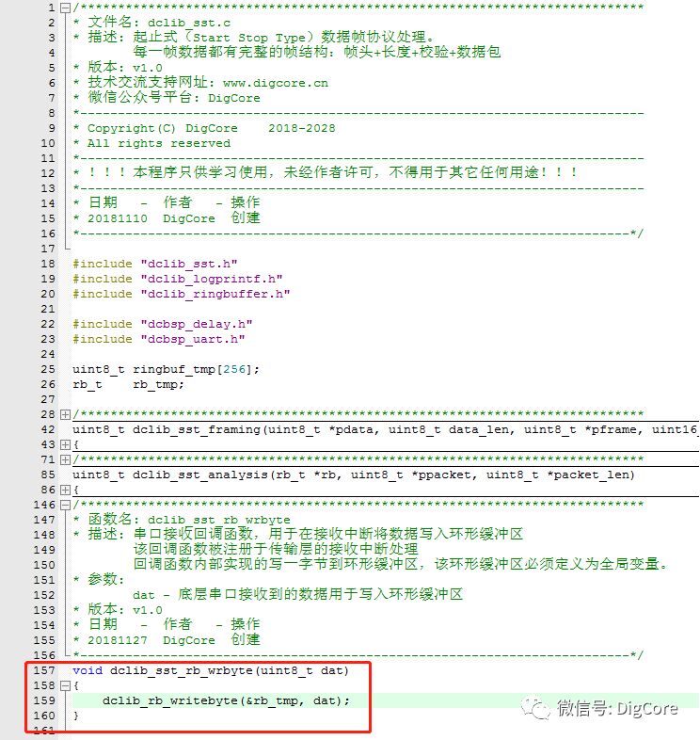Click the URL www.digcore.cn in the comment
Image resolution: width=700 pixels, height=740 pixels.
pyautogui.click(x=276, y=83)
